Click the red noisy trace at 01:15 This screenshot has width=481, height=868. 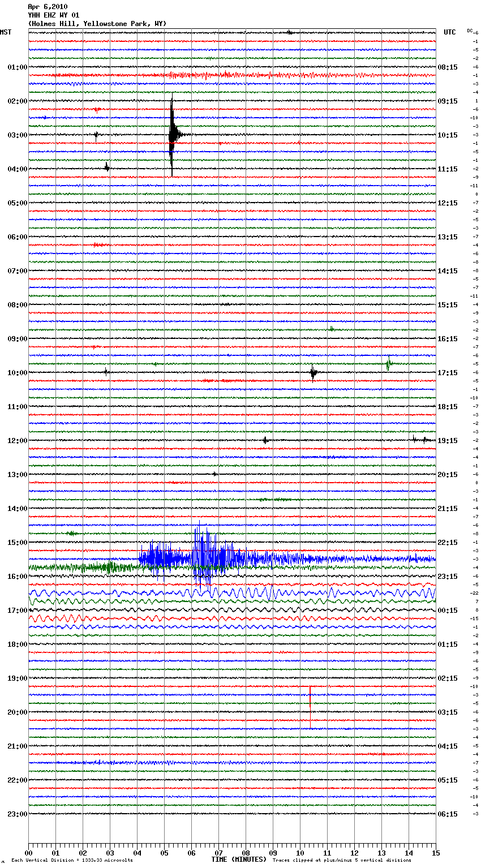tap(232, 75)
